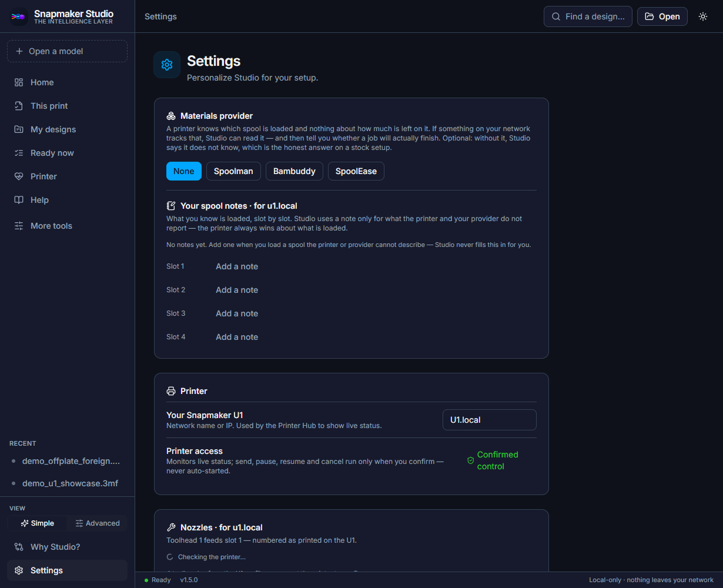Open Why Studio? page
This screenshot has height=588, width=723.
pyautogui.click(x=67, y=547)
